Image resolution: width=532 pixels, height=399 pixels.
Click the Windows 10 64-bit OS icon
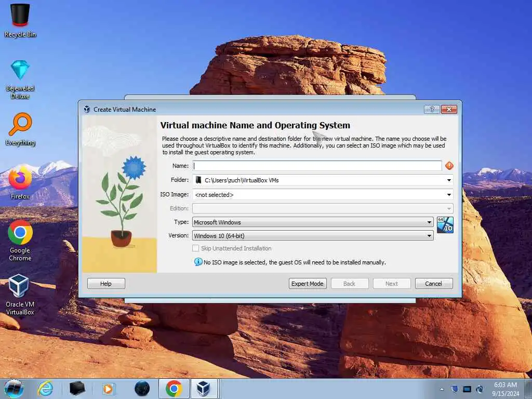pos(445,225)
